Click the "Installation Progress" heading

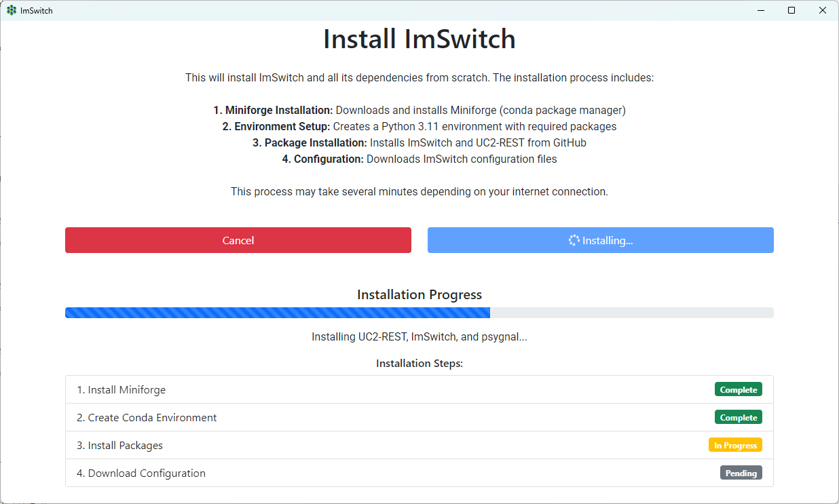[419, 294]
